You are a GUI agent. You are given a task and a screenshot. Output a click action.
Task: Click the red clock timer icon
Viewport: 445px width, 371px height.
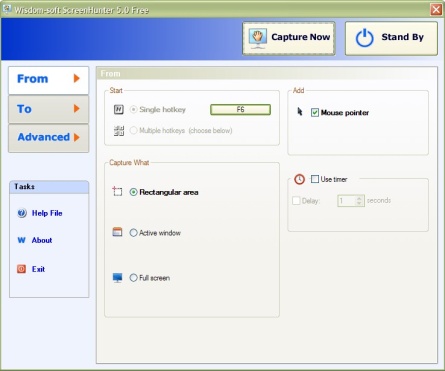point(299,179)
